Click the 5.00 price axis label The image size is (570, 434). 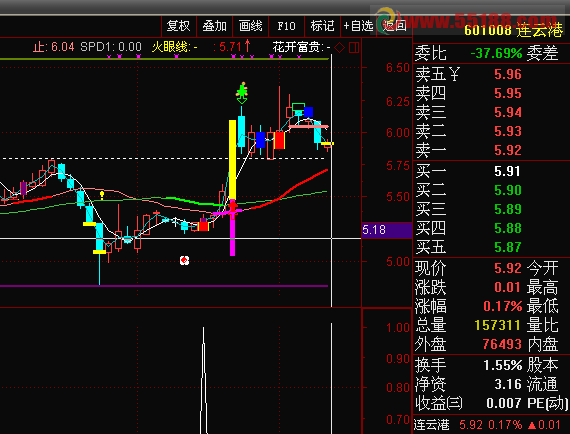pos(398,262)
